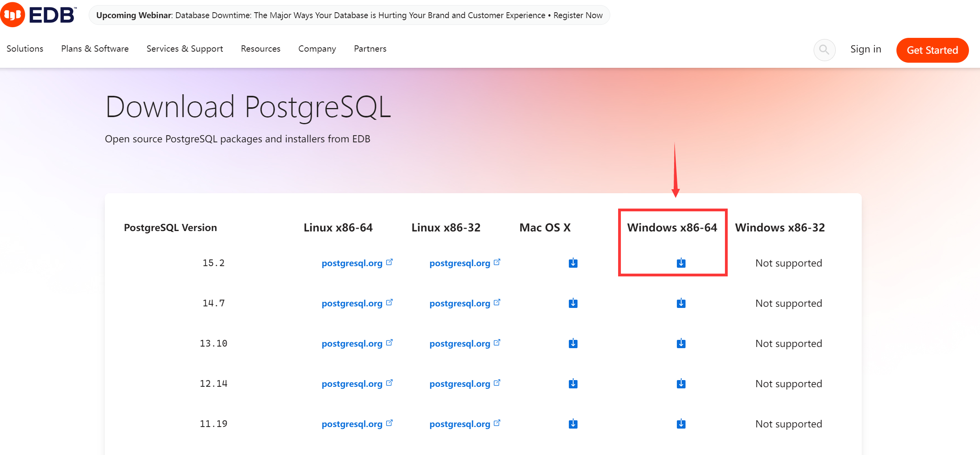Open Plans & Software menu

[95, 48]
